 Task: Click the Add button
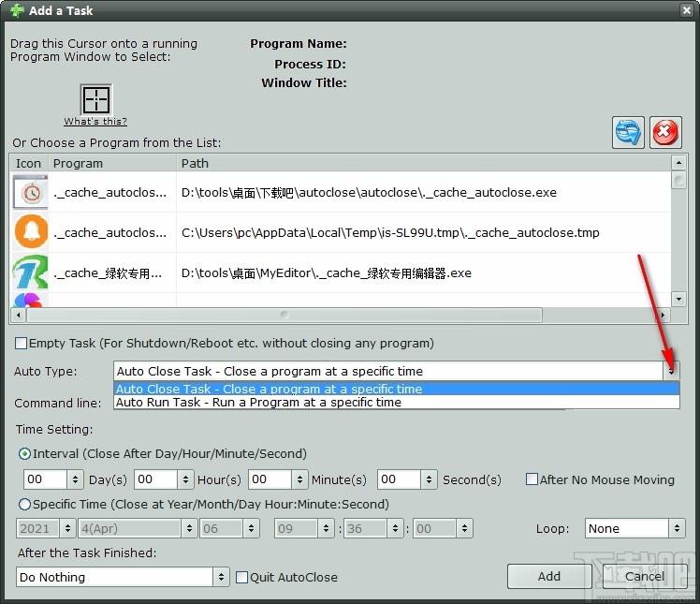tap(549, 576)
